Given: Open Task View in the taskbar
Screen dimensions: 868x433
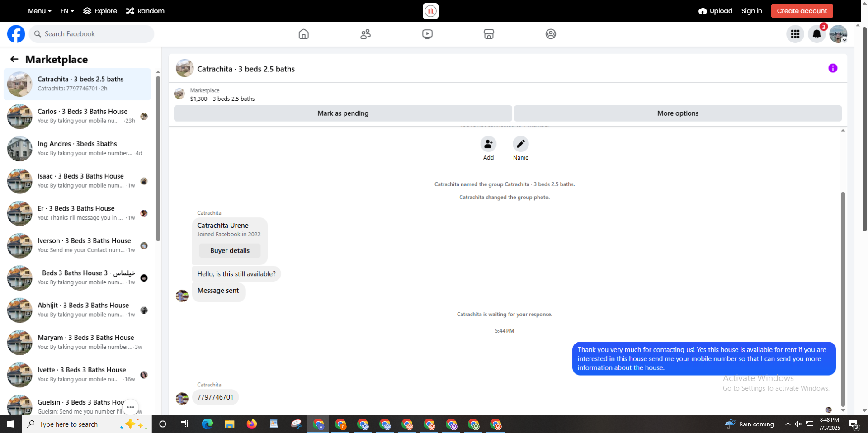Looking at the screenshot, I should click(184, 424).
